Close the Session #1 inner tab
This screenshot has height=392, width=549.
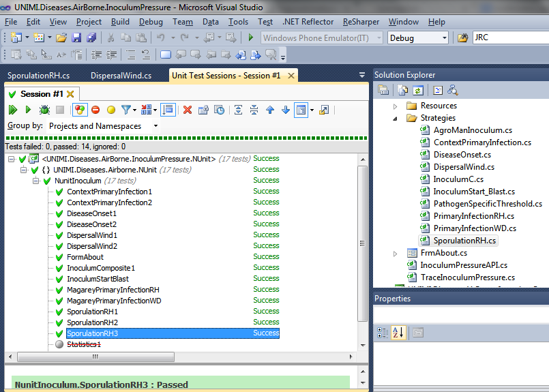click(x=70, y=94)
